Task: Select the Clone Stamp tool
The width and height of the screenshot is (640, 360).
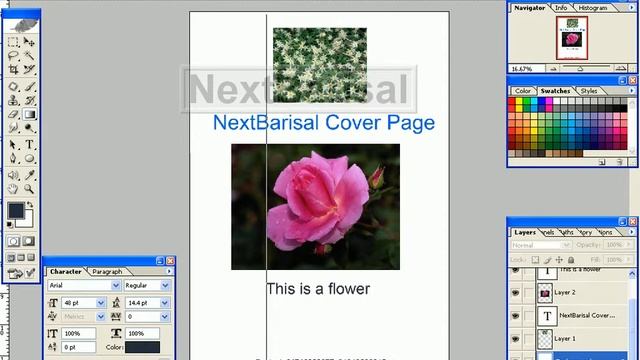Action: (x=13, y=100)
